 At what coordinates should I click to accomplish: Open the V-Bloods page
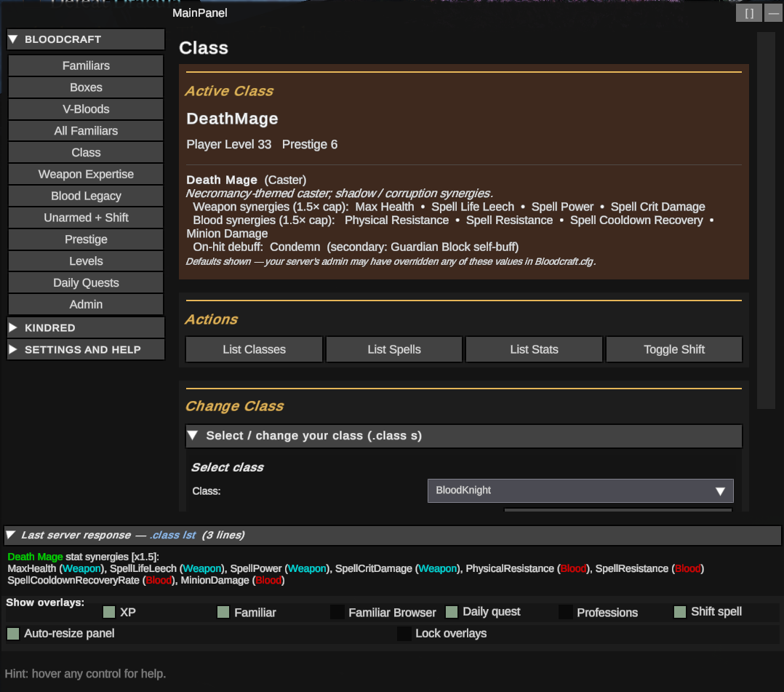click(x=86, y=109)
